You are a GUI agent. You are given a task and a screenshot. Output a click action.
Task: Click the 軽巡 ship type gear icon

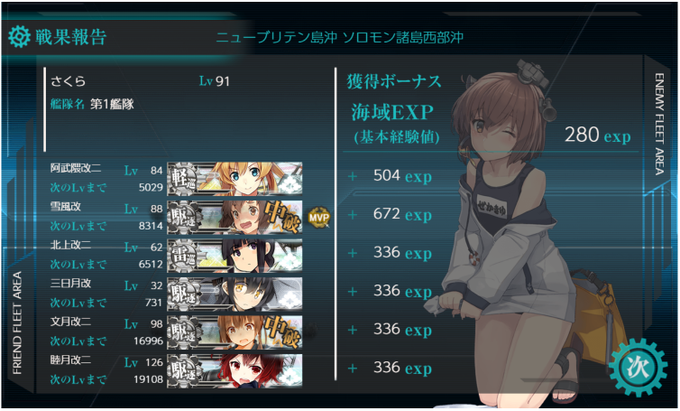click(183, 179)
